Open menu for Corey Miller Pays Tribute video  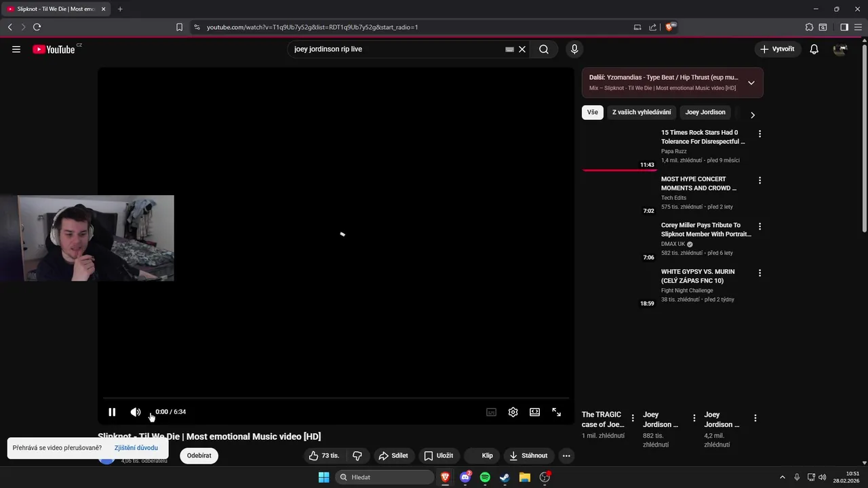click(x=759, y=226)
